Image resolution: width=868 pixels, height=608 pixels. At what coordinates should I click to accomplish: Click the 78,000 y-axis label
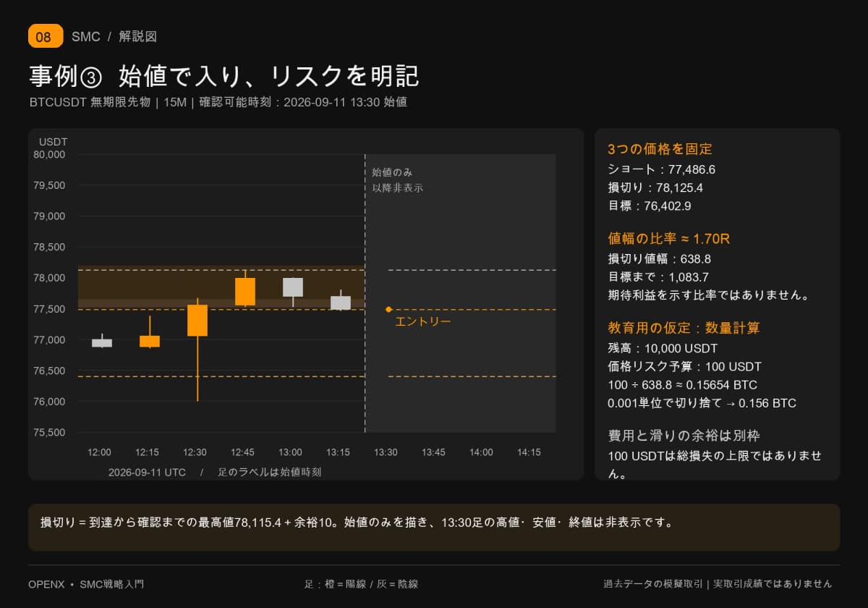50,278
